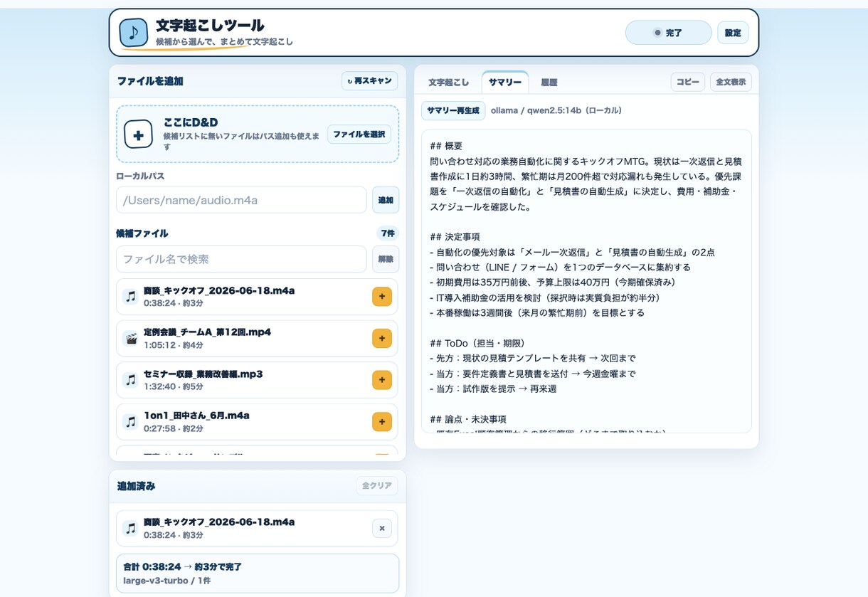The width and height of the screenshot is (868, 597).
Task: Click the 合計 0:38:24 → 約3分で完了 summary line
Action: (182, 567)
